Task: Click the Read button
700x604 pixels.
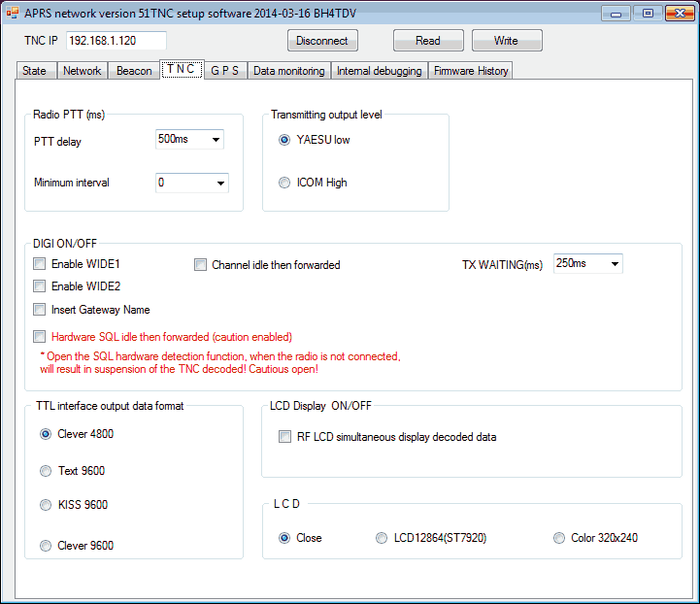Action: [427, 41]
